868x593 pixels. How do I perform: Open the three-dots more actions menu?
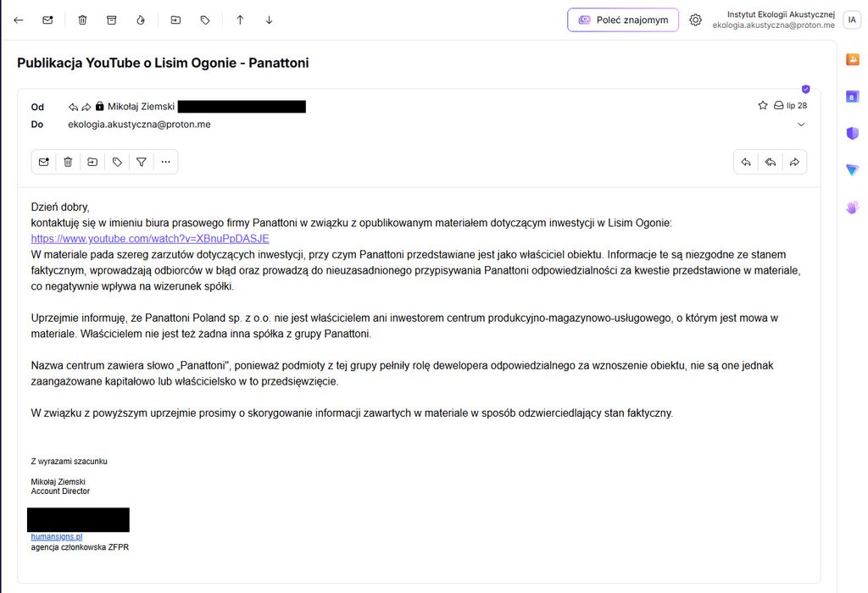165,162
